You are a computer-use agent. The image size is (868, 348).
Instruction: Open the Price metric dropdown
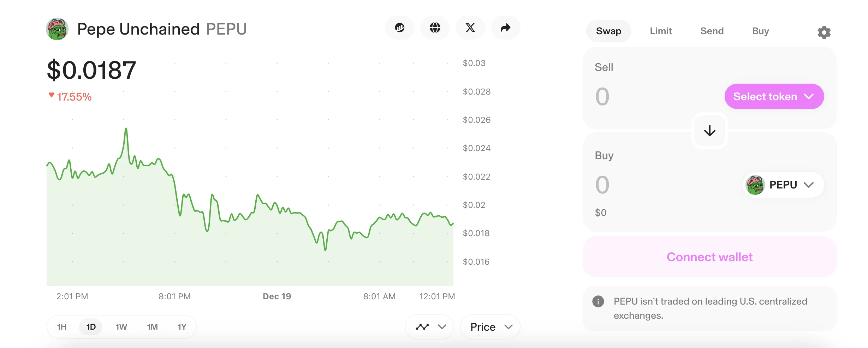pos(490,327)
